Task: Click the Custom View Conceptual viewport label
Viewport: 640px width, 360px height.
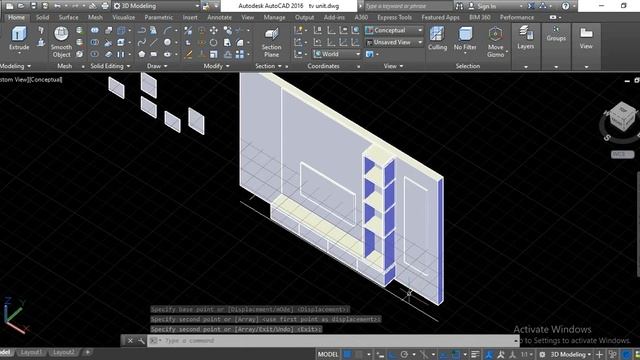Action: point(31,80)
